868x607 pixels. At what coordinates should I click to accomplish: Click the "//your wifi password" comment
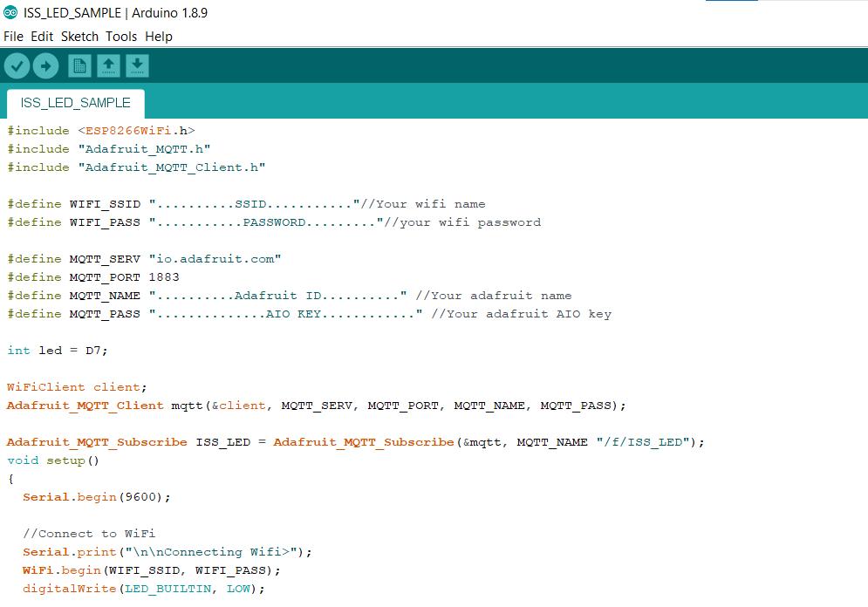pyautogui.click(x=462, y=222)
